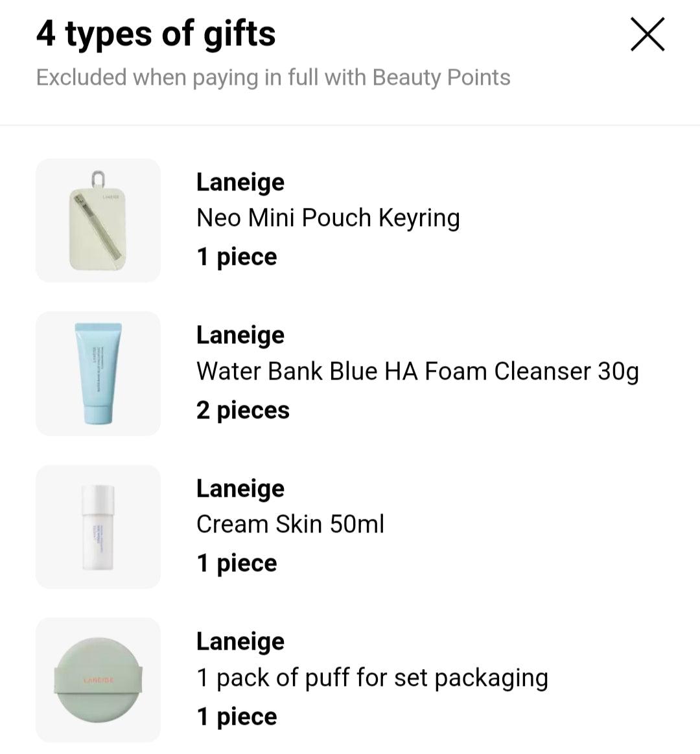The image size is (700, 754).
Task: Tap the Laneige brand above Foam Cleanser
Action: (240, 335)
